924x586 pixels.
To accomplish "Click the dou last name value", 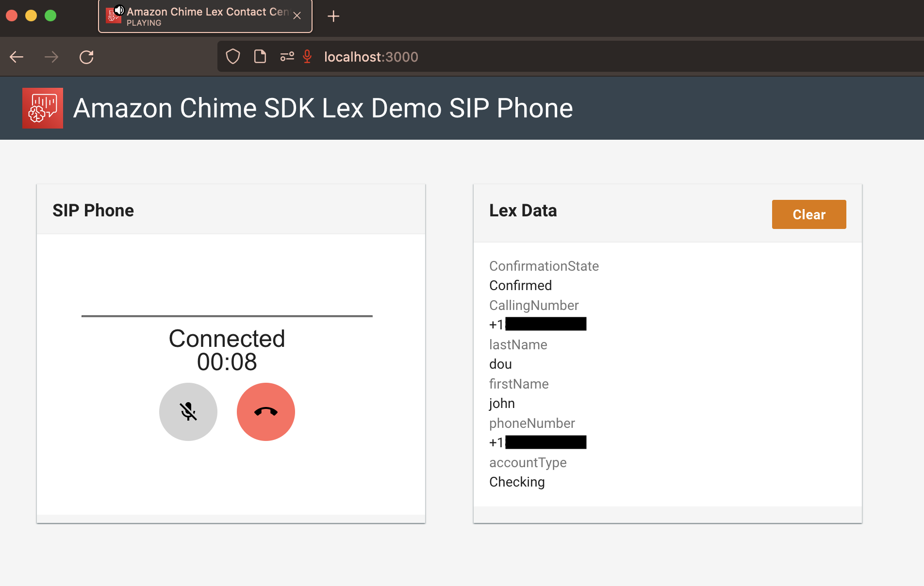I will [x=500, y=364].
